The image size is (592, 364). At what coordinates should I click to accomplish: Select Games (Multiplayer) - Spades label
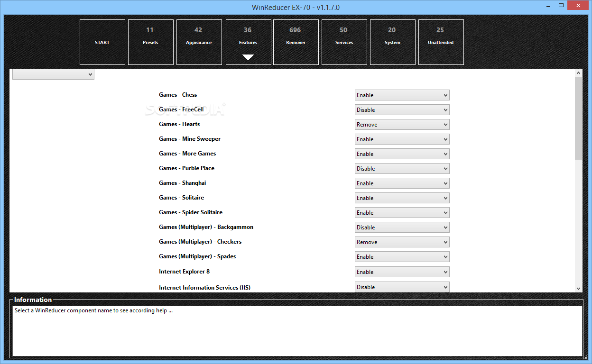[197, 256]
